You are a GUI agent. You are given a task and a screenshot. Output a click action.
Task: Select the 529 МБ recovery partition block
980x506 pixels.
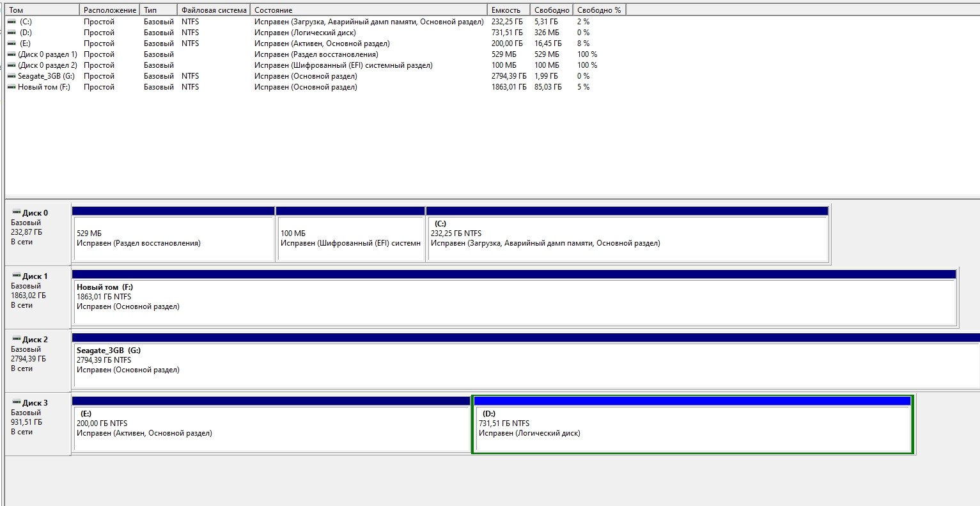point(173,238)
